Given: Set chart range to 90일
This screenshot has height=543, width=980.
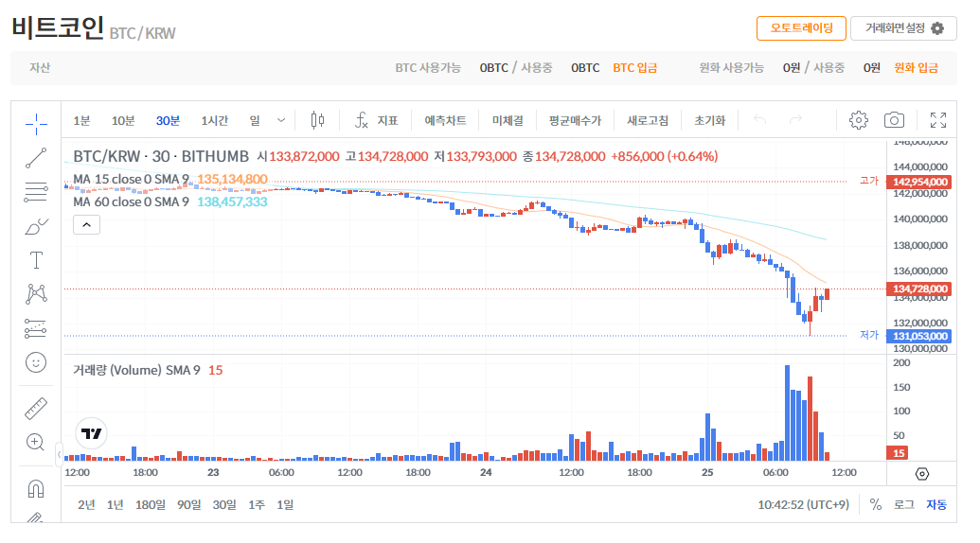Looking at the screenshot, I should (188, 504).
